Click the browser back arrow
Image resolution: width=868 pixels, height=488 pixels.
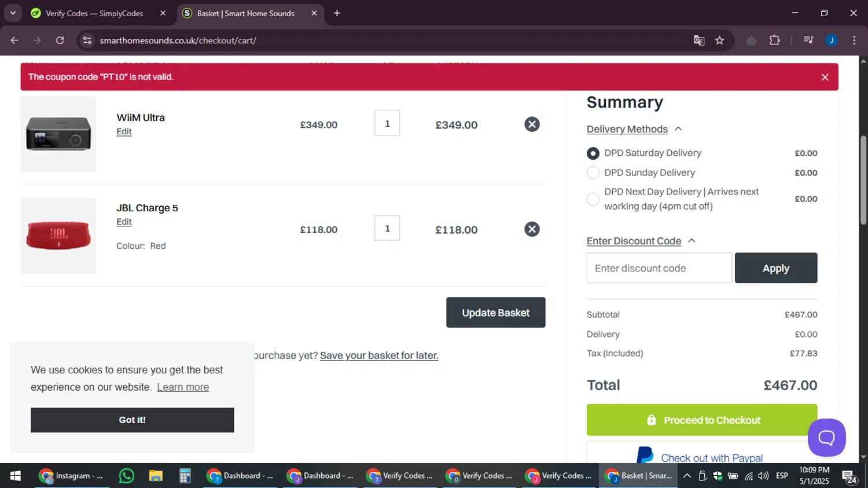[x=14, y=41]
